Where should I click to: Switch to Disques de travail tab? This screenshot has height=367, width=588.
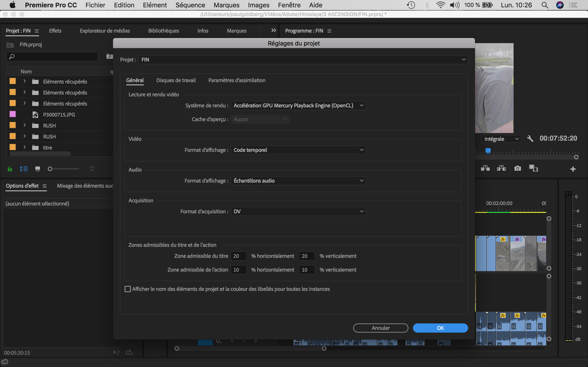tap(176, 80)
